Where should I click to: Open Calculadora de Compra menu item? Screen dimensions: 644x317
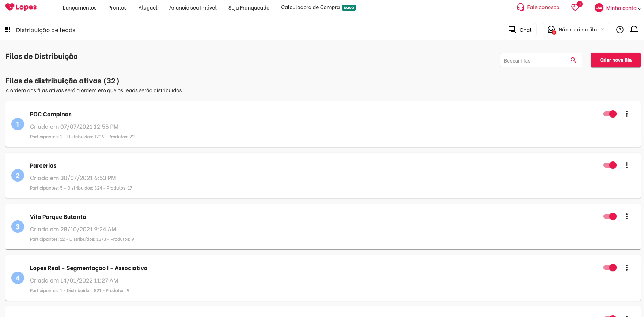pyautogui.click(x=310, y=7)
